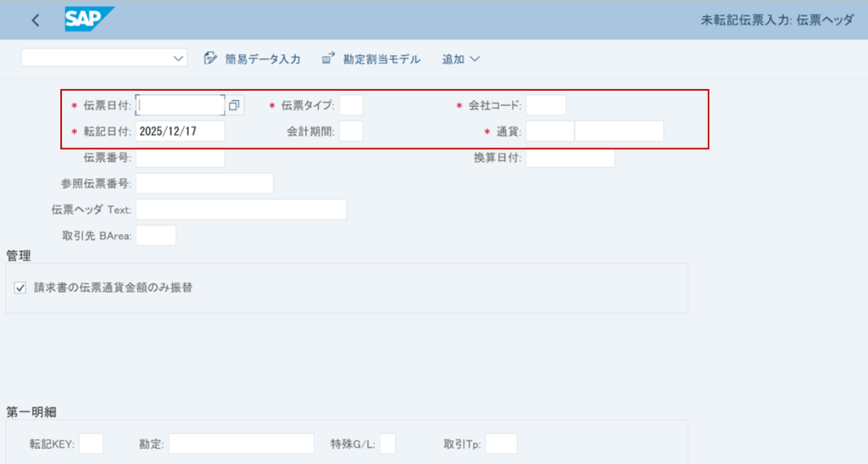Select the 伝票タイプ field
The width and height of the screenshot is (868, 464).
351,105
